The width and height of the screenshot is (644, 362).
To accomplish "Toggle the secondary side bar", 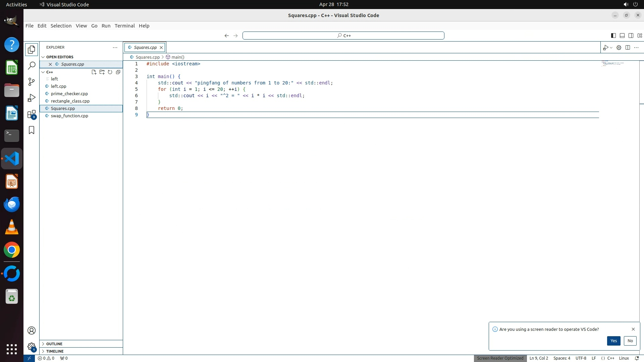I will point(631,36).
